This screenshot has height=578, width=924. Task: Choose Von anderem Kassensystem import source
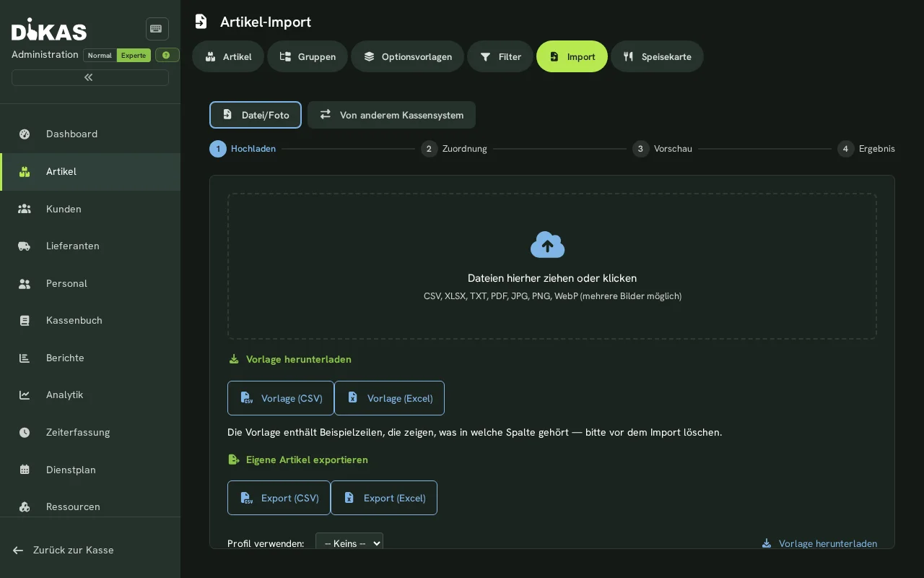point(391,115)
